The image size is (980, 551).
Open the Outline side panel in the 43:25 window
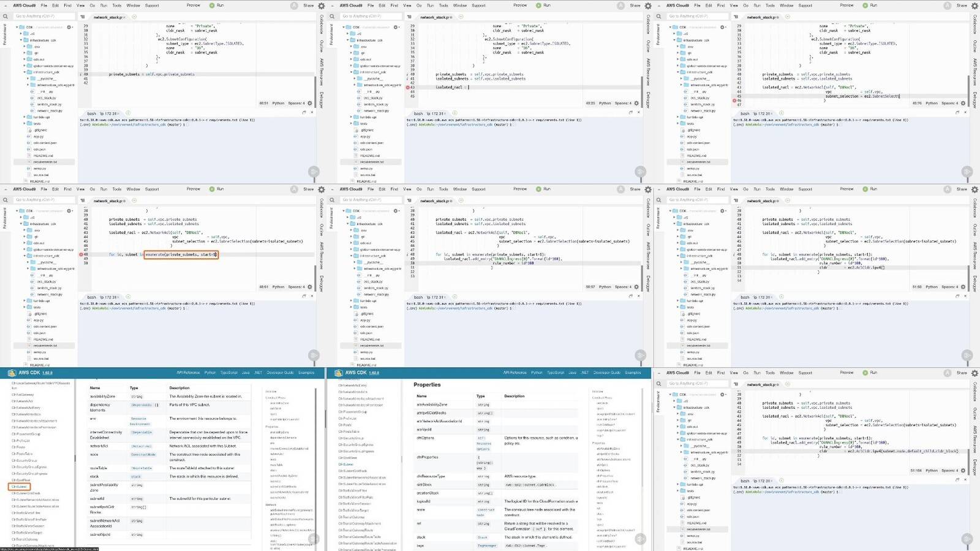point(648,47)
